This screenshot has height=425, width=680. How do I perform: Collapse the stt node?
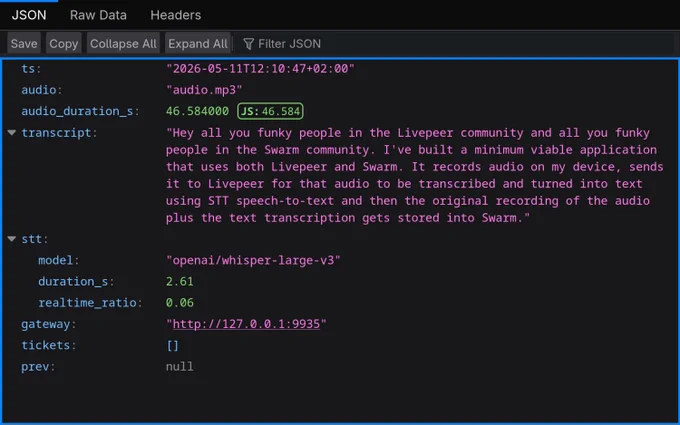pos(12,239)
